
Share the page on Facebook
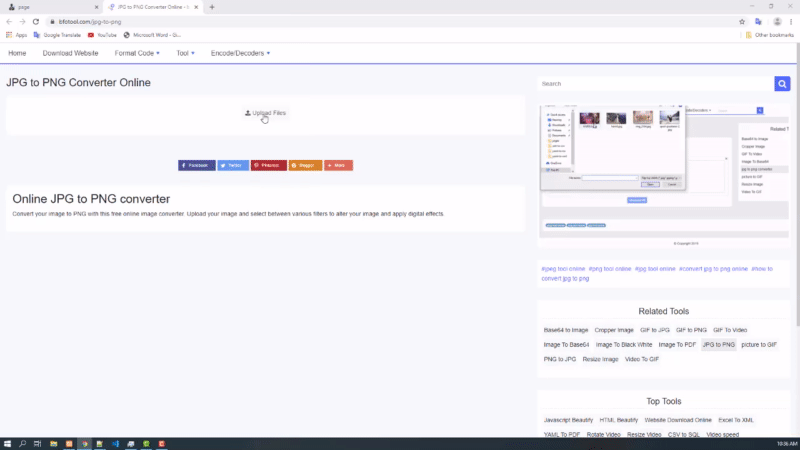click(x=196, y=165)
